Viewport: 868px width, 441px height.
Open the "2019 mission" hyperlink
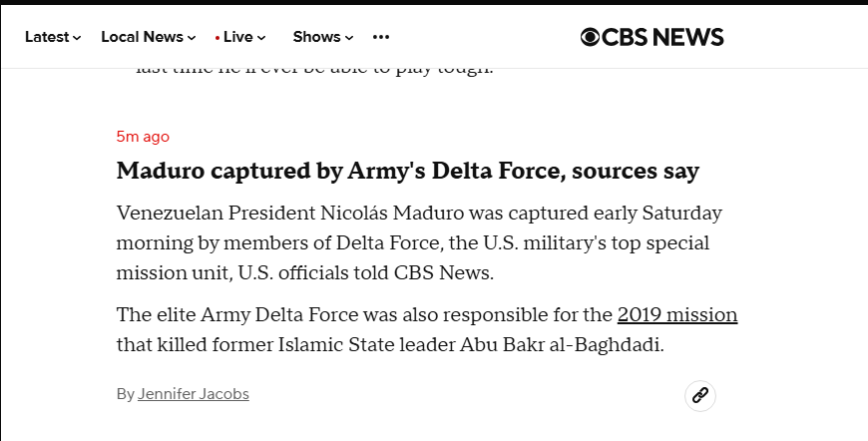pyautogui.click(x=677, y=315)
